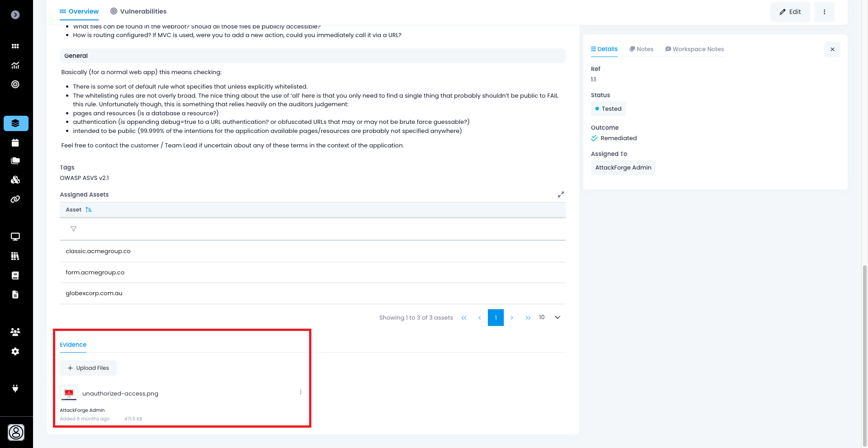Switch to the Workspace Notes tab
Viewport: 868px width, 448px height.
694,49
